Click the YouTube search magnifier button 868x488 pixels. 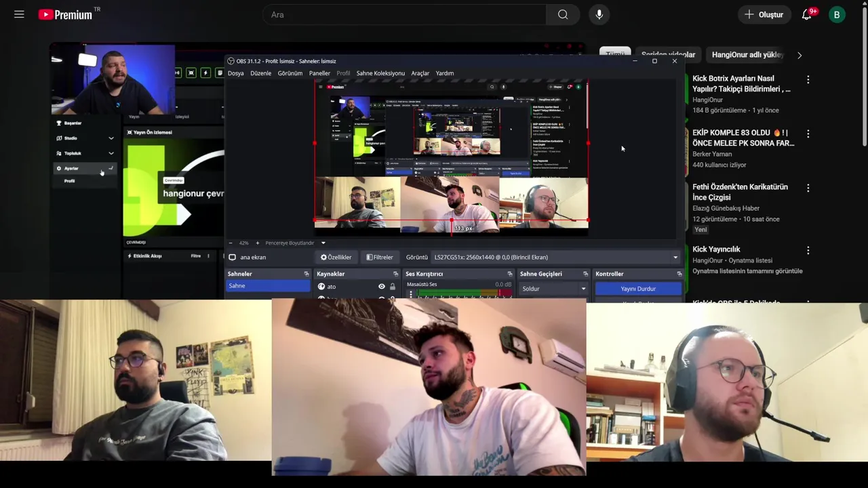click(563, 14)
